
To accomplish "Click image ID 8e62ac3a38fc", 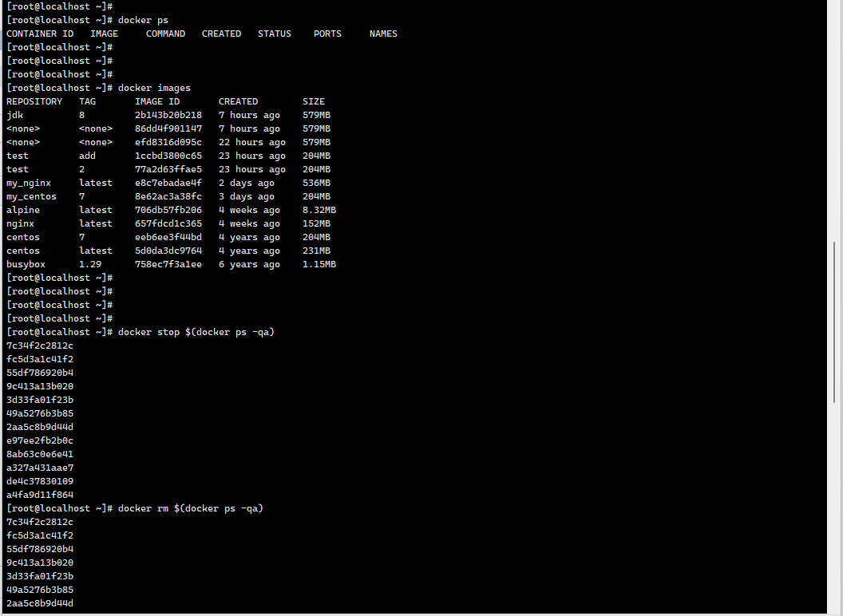I will 168,196.
